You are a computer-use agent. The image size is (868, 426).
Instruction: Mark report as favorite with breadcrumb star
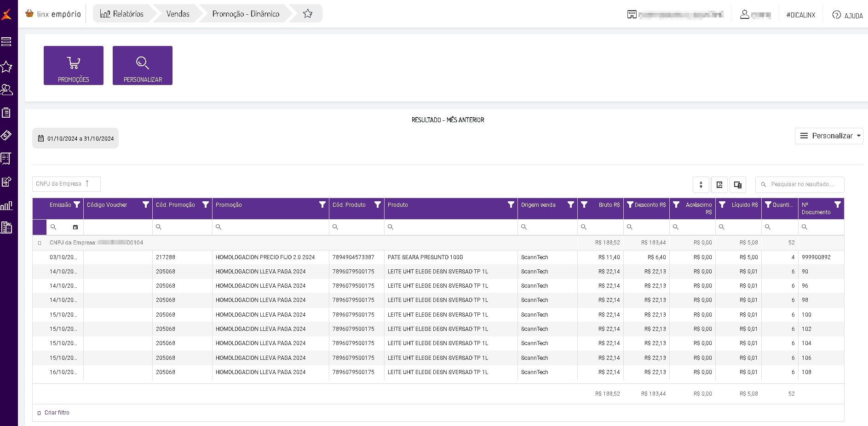tap(308, 14)
